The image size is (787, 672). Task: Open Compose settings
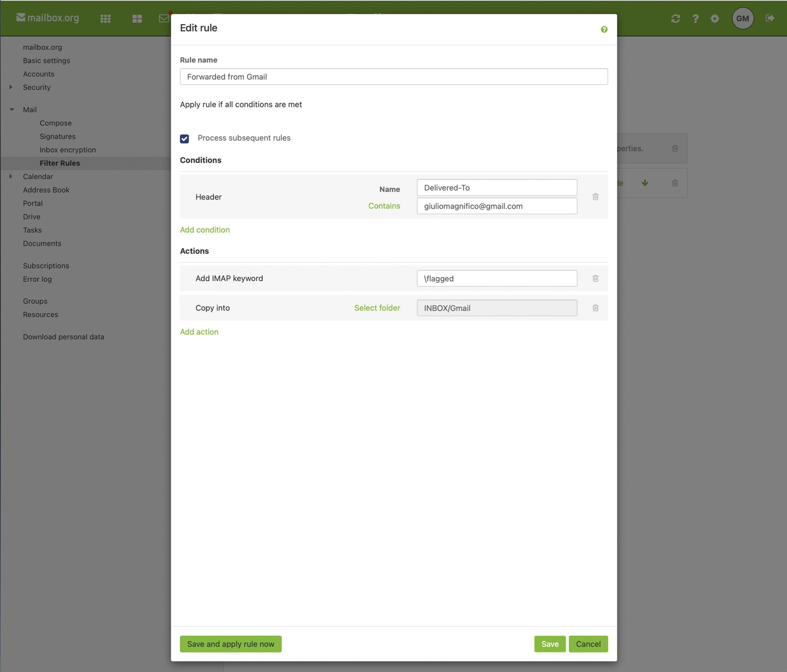tap(56, 123)
